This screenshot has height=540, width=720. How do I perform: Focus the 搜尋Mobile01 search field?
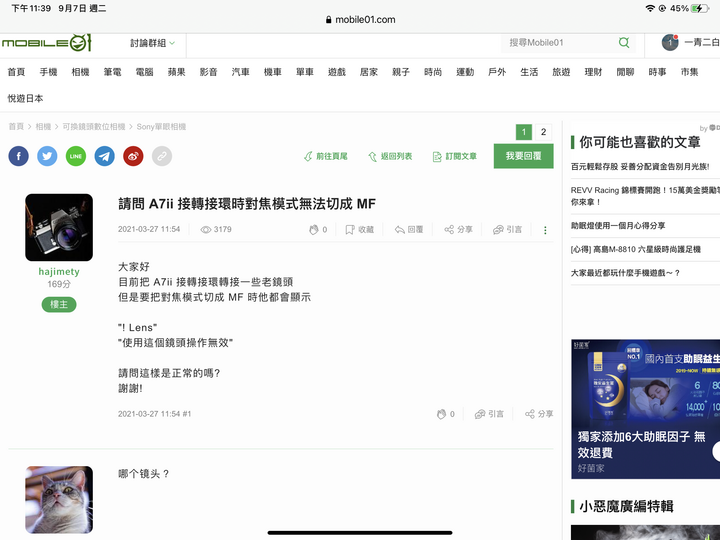tap(560, 43)
